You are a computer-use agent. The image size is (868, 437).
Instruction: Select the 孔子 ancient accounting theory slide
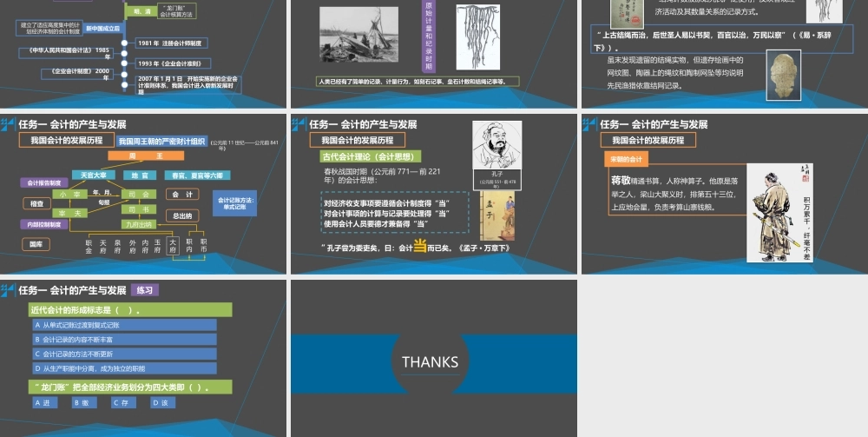click(434, 194)
